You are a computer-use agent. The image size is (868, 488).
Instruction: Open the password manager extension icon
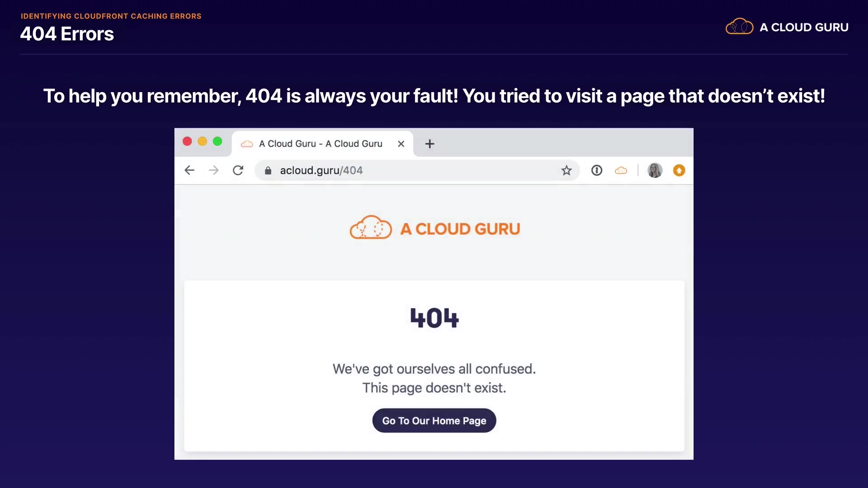[x=597, y=170]
